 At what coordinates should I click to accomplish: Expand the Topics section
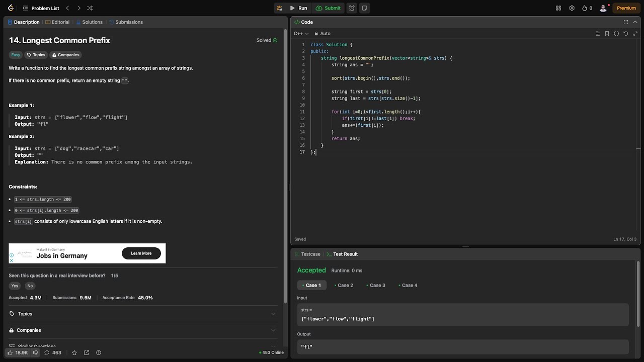point(143,314)
